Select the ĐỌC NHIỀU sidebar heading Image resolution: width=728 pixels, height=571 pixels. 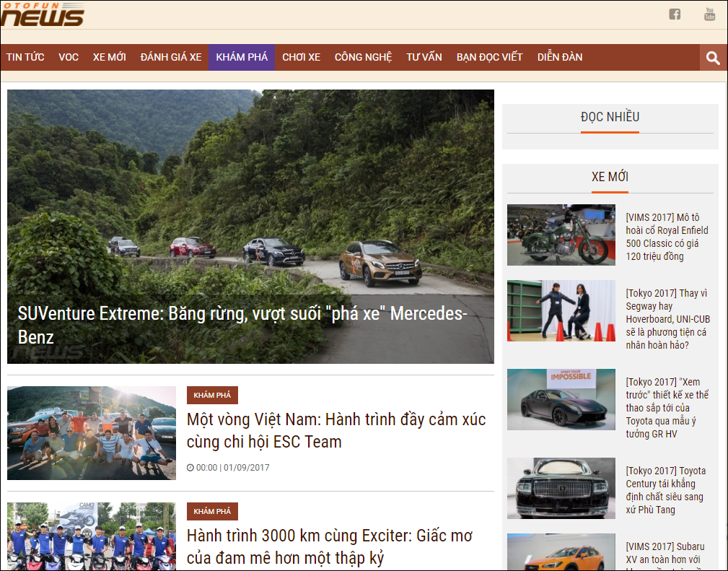[x=610, y=117]
